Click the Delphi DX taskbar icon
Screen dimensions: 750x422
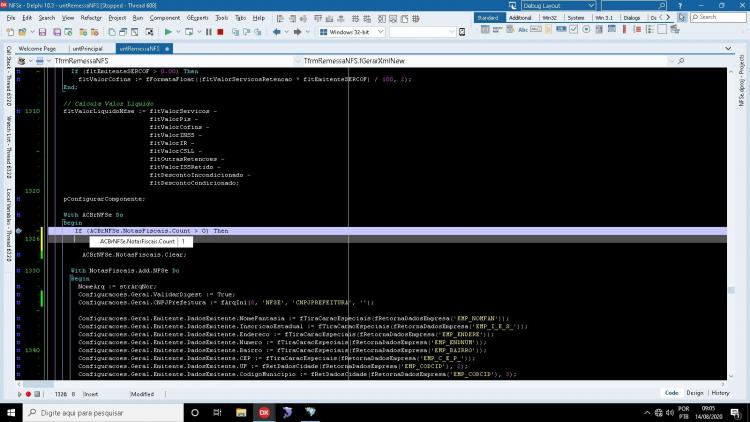[x=264, y=412]
